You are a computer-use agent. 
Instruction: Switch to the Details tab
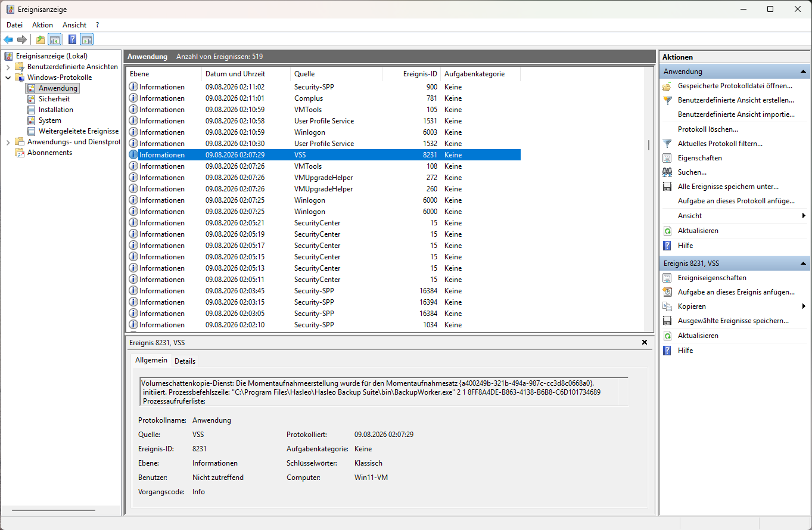[x=185, y=361]
